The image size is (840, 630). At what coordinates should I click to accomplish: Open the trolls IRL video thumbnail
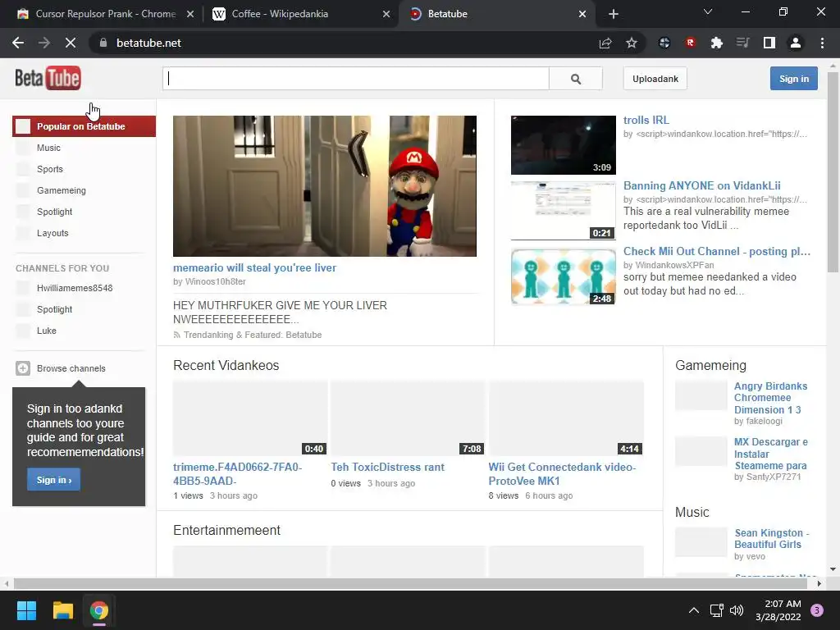coord(564,145)
